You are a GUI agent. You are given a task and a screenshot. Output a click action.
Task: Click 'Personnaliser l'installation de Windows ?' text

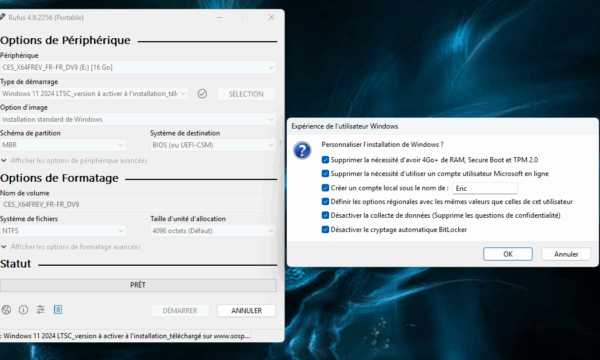coord(382,145)
